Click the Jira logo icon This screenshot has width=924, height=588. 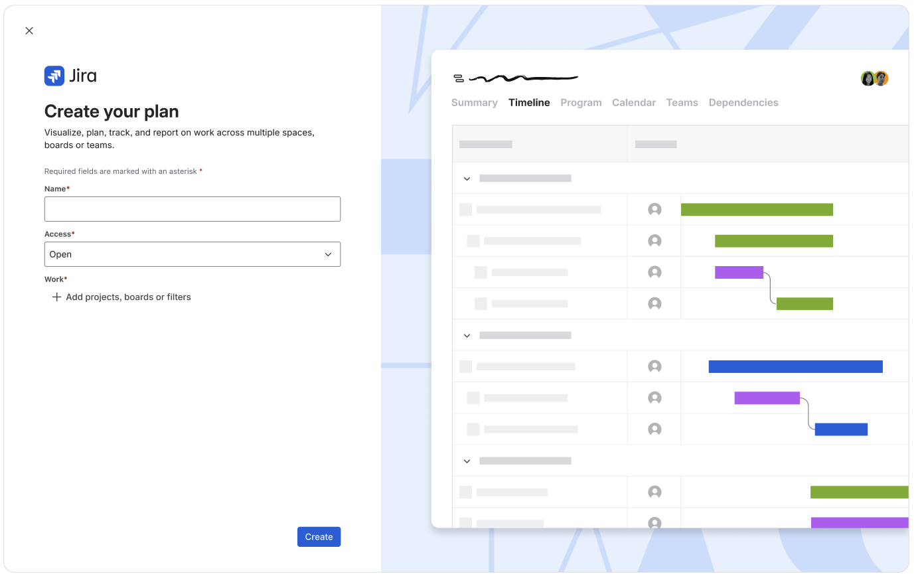click(54, 76)
